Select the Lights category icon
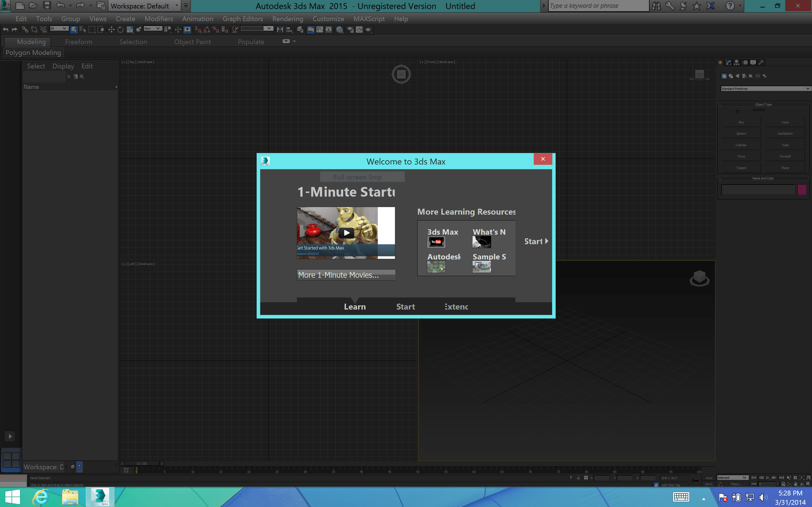 pyautogui.click(x=738, y=76)
